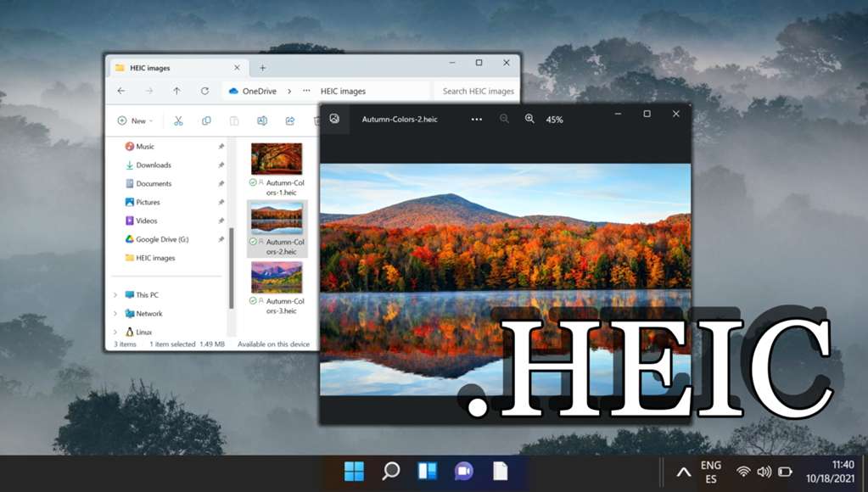This screenshot has height=492, width=868.
Task: Click the Share icon in File Explorer
Action: click(290, 120)
